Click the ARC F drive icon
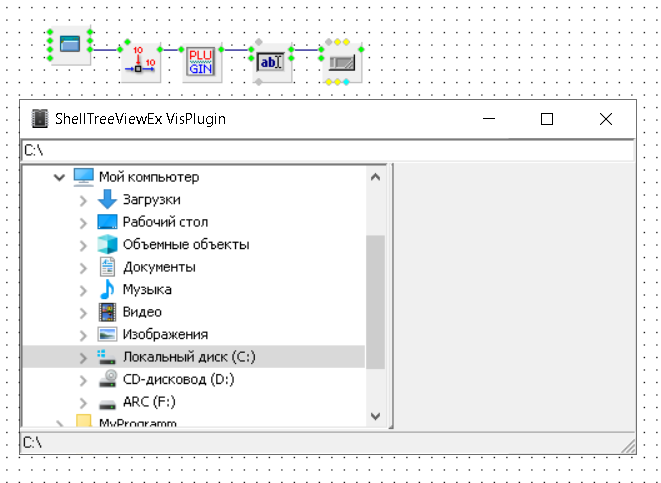 (107, 404)
